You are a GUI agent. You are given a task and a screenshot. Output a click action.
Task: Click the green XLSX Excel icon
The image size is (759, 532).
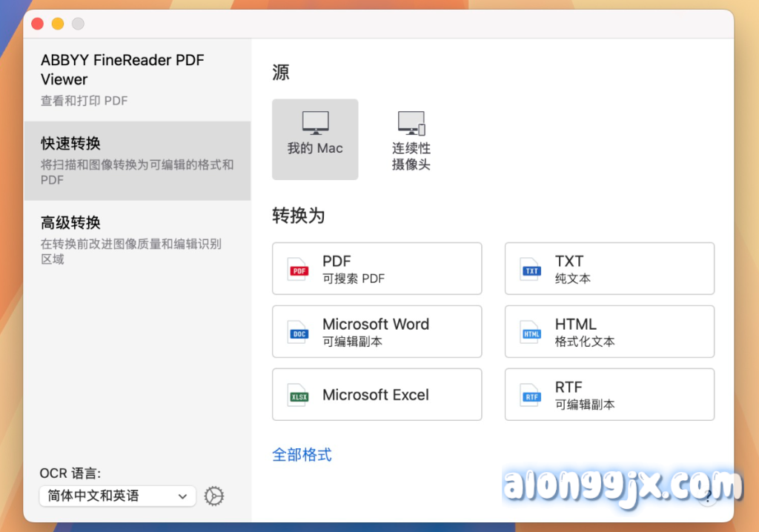point(299,396)
